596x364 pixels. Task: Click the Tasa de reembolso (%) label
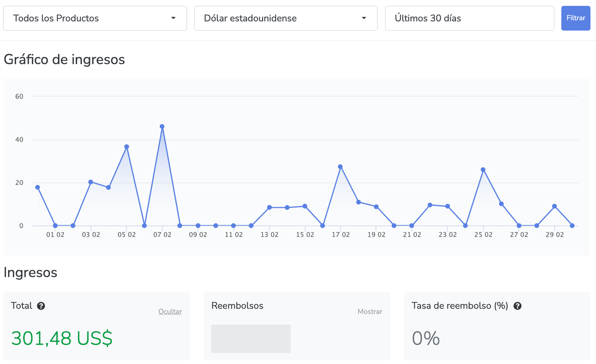460,306
